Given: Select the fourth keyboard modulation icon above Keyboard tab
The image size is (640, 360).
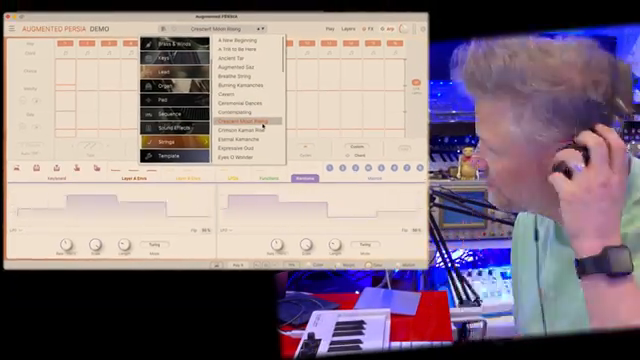Looking at the screenshot, I should [x=76, y=168].
